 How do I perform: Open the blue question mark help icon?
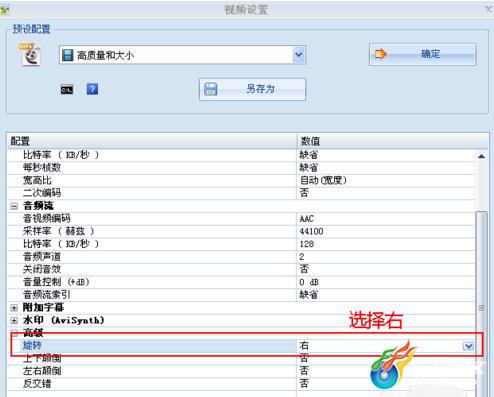[x=92, y=89]
